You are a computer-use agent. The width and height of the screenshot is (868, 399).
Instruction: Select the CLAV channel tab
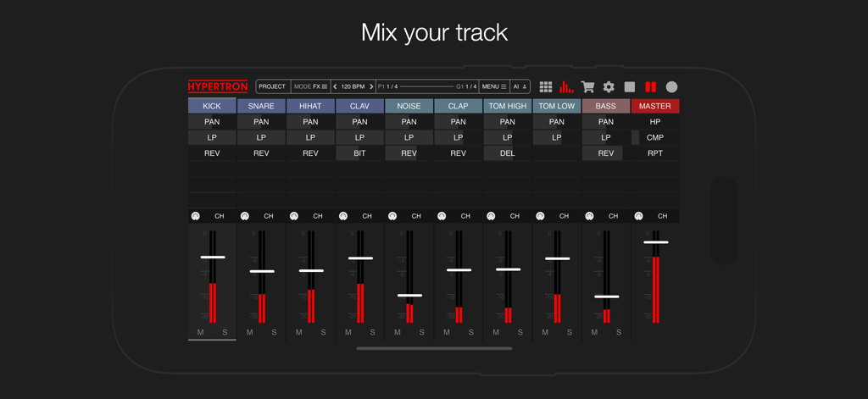359,106
